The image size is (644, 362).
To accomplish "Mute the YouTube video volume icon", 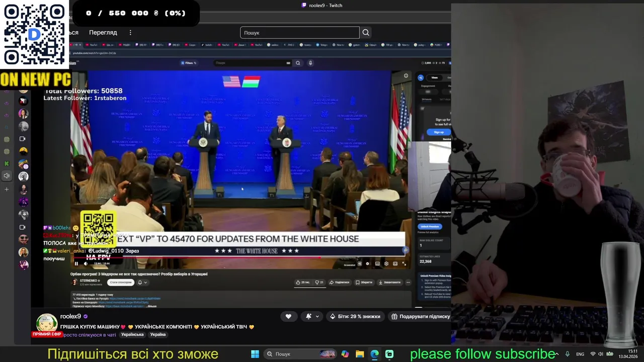I will coord(86,263).
